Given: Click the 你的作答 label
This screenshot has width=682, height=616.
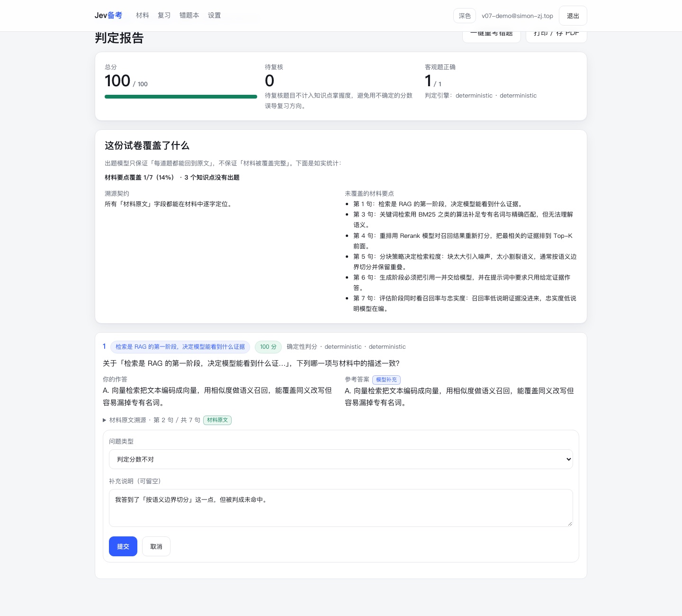Looking at the screenshot, I should (x=115, y=380).
